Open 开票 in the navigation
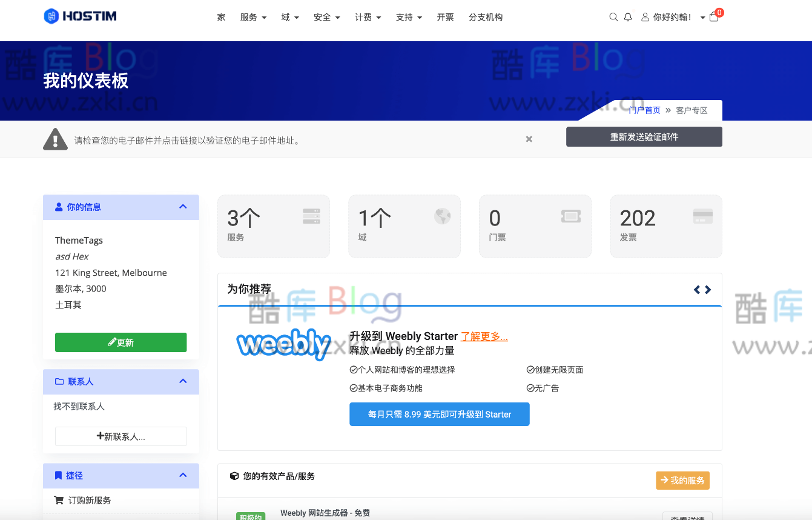The height and width of the screenshot is (520, 812). click(445, 18)
